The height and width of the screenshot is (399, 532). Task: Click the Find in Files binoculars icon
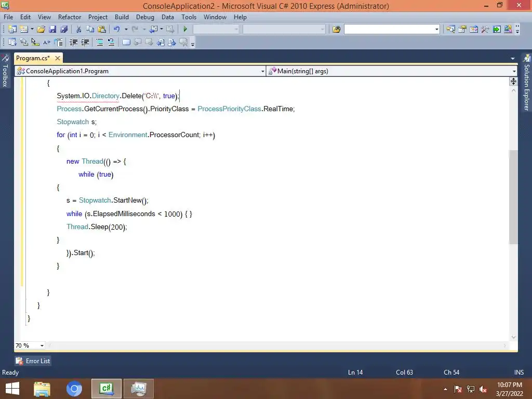[336, 29]
